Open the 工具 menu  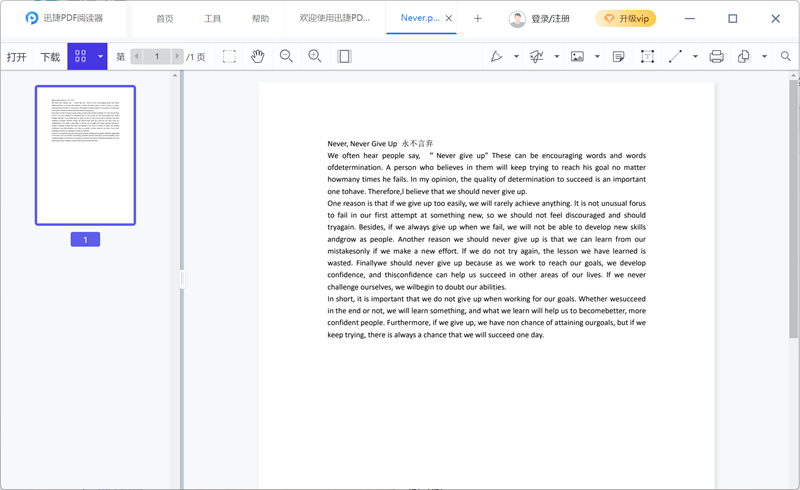[x=213, y=19]
